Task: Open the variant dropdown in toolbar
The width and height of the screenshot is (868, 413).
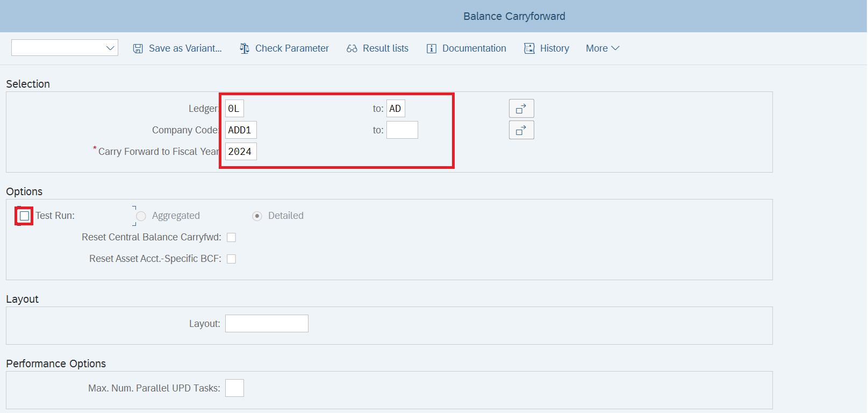Action: (64, 48)
